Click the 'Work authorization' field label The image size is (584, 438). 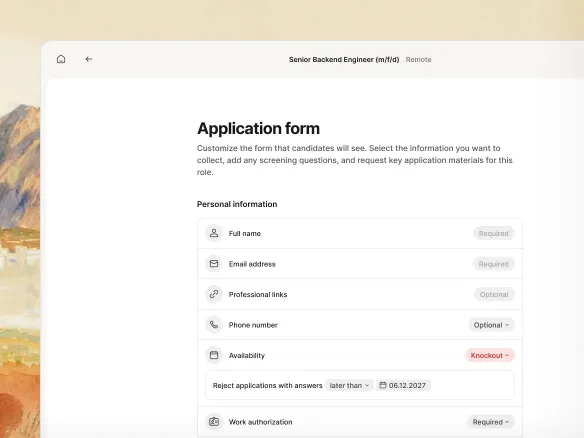[261, 422]
